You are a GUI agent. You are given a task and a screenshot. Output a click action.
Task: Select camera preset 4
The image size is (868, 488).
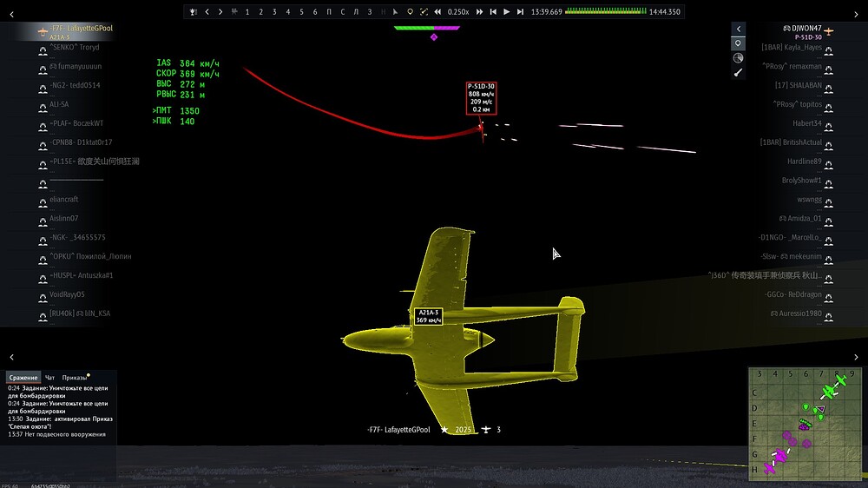(288, 11)
